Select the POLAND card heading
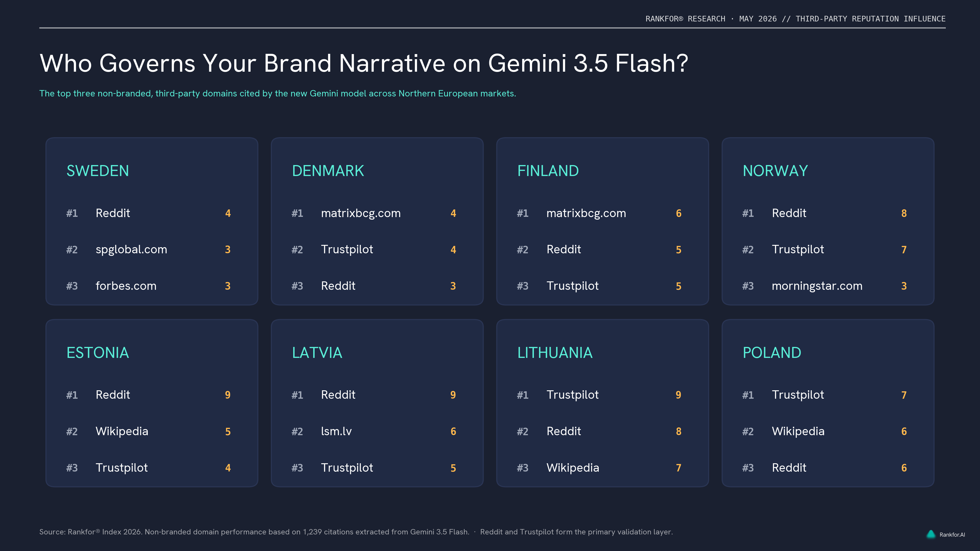980x551 pixels. [x=772, y=353]
